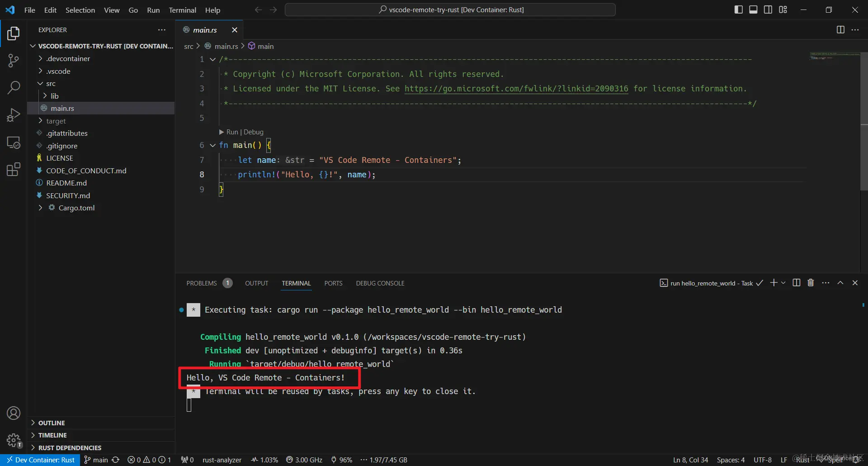Image resolution: width=868 pixels, height=466 pixels.
Task: Click the Debug code lens above main
Action: 254,132
